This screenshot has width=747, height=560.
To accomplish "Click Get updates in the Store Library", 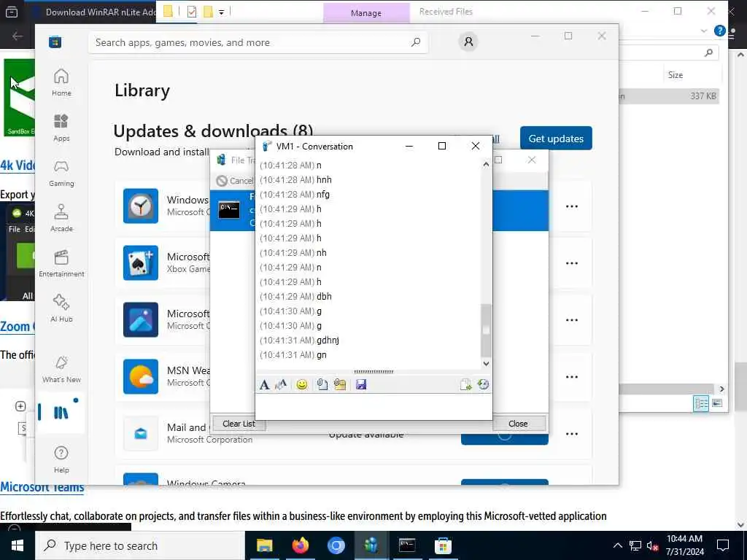I will pos(556,138).
